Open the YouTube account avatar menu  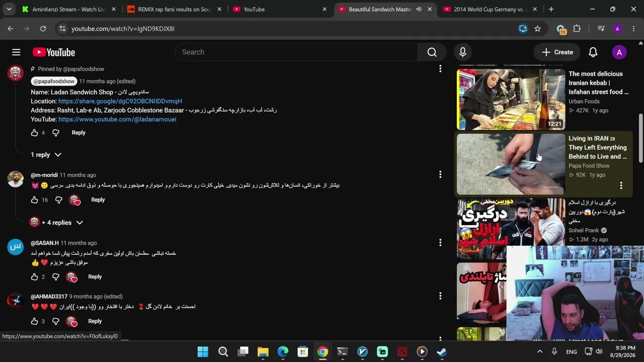coord(619,52)
